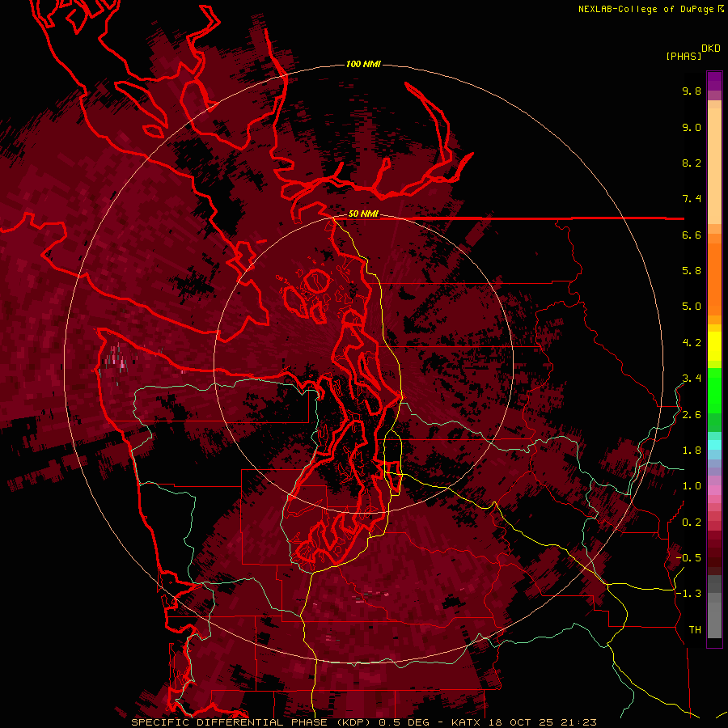Pick the bright green segment of color bar
This screenshot has width=728, height=728.
pos(714,391)
